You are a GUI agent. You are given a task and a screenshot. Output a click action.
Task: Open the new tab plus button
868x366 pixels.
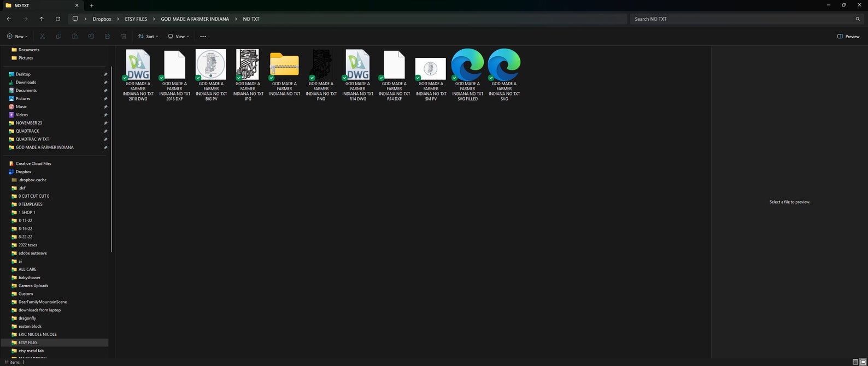tap(91, 5)
